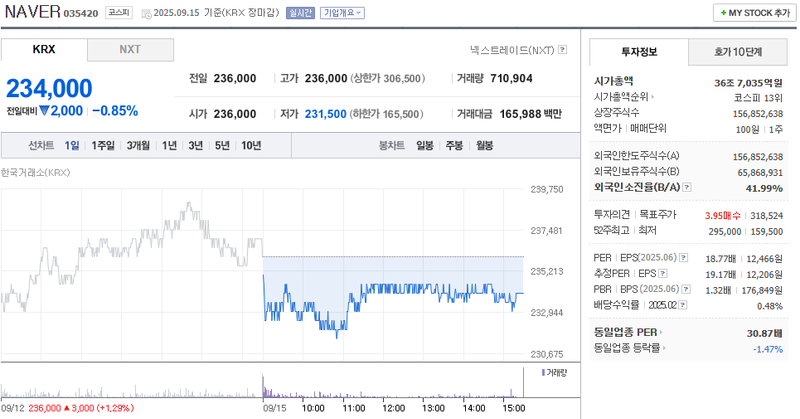Image resolution: width=800 pixels, height=419 pixels.
Task: Select the 1년 line chart period
Action: (169, 145)
